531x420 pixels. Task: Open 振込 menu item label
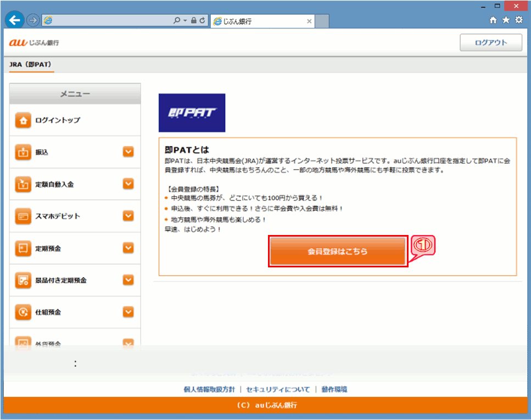tap(42, 152)
